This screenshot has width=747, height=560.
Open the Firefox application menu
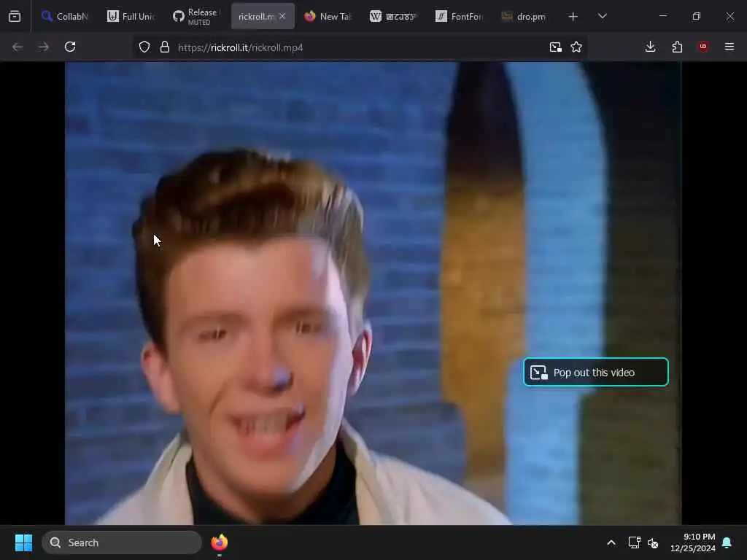[729, 47]
